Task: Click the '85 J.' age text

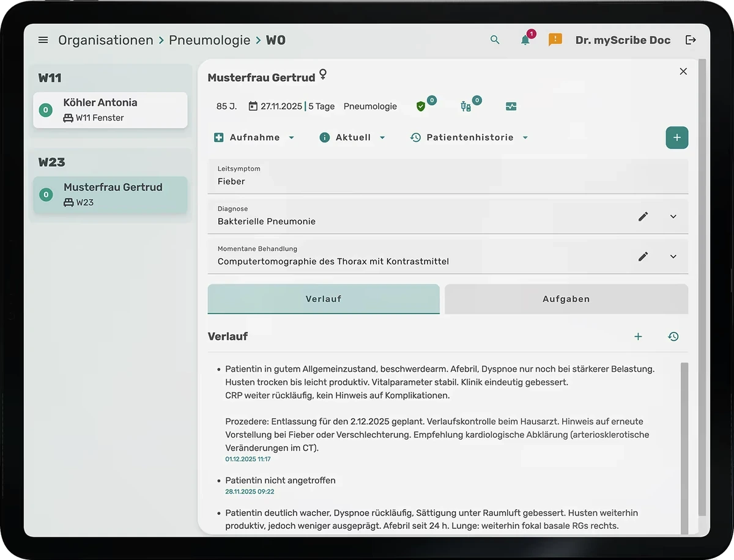Action: pos(226,106)
